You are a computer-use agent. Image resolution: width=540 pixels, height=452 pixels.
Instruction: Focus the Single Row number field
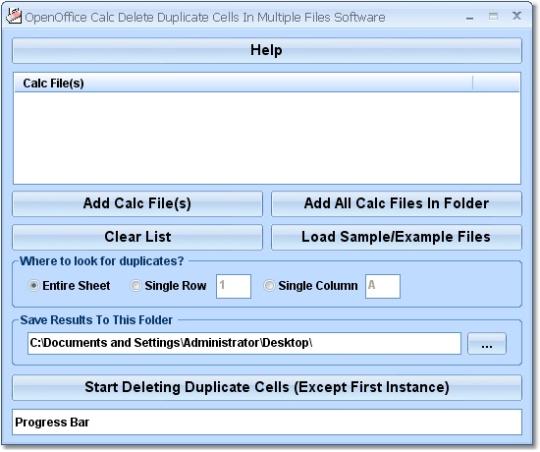[233, 286]
